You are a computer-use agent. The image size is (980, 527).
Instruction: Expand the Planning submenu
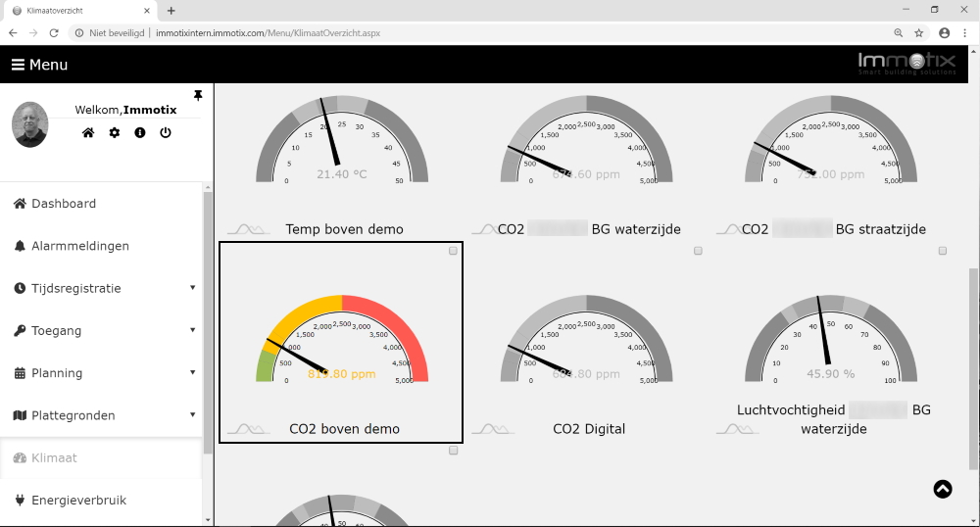click(x=192, y=372)
